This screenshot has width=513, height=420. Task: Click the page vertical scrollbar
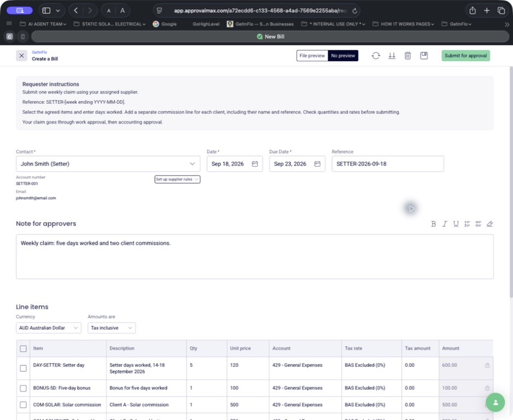511,182
